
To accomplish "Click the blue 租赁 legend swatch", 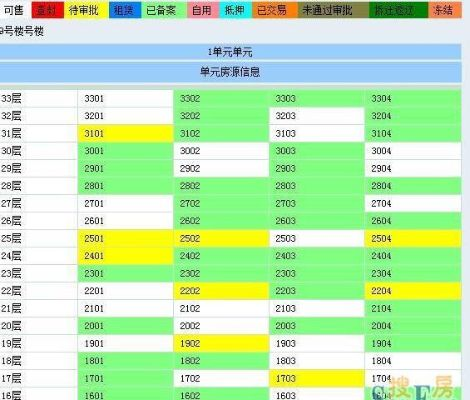I will click(x=125, y=10).
